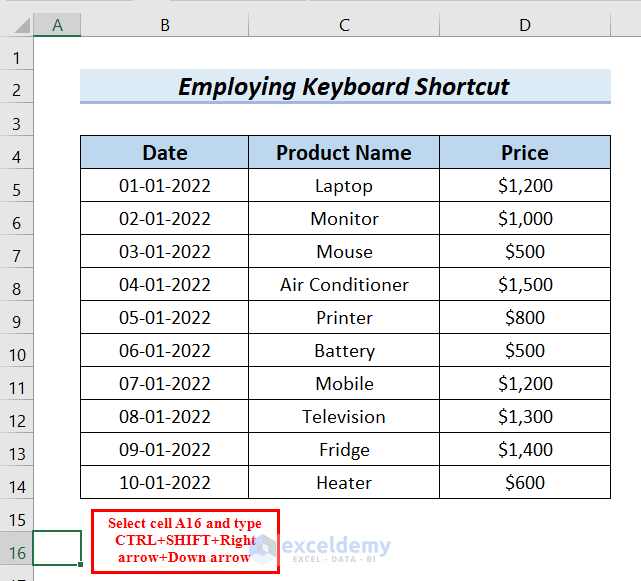Select row 14 header
Screen dimensions: 641x581
click(16, 482)
